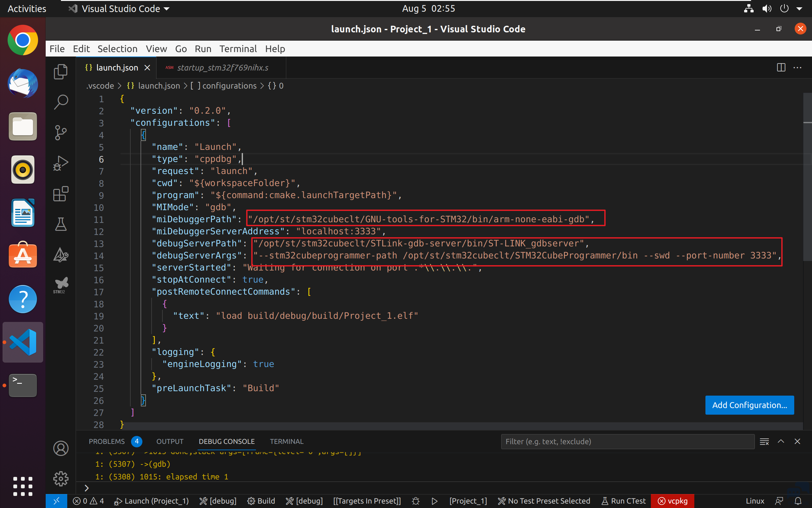Viewport: 812px width, 508px height.
Task: Click the status bar launch play icon
Action: click(435, 501)
